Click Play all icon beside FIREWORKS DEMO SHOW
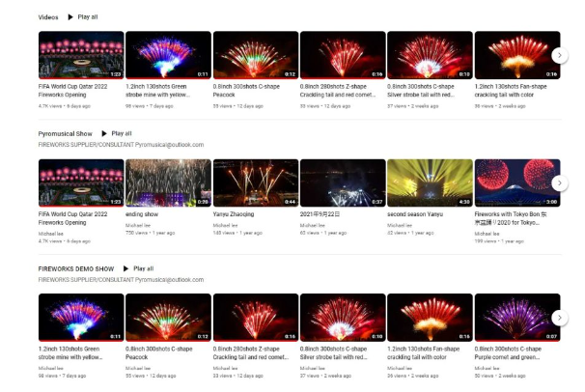 click(x=125, y=268)
